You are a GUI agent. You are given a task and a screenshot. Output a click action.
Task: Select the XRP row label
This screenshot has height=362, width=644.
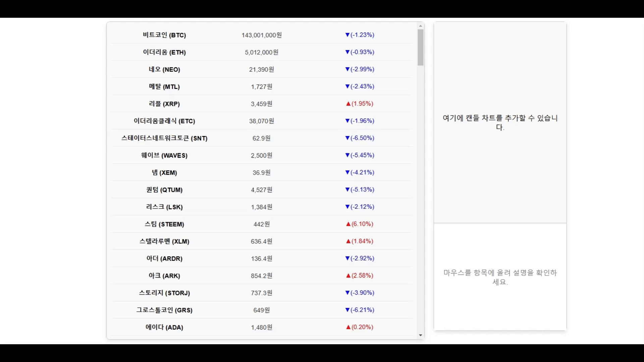[164, 104]
